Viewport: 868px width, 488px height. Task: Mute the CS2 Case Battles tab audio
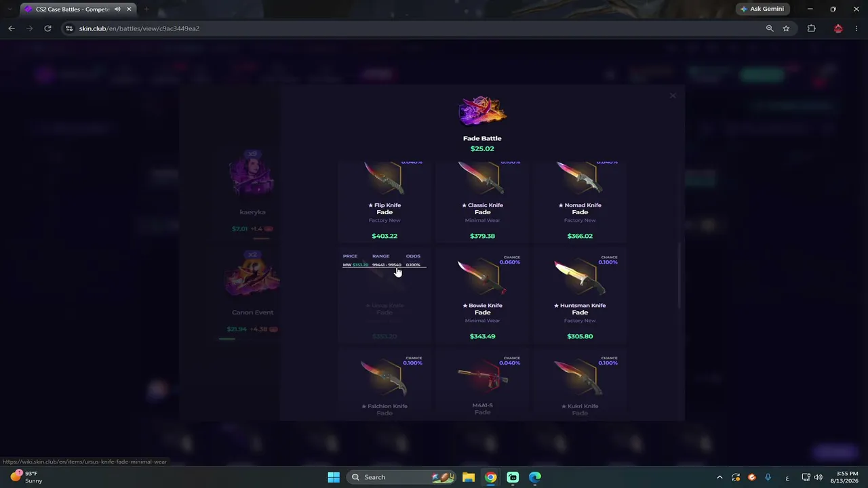(x=117, y=9)
